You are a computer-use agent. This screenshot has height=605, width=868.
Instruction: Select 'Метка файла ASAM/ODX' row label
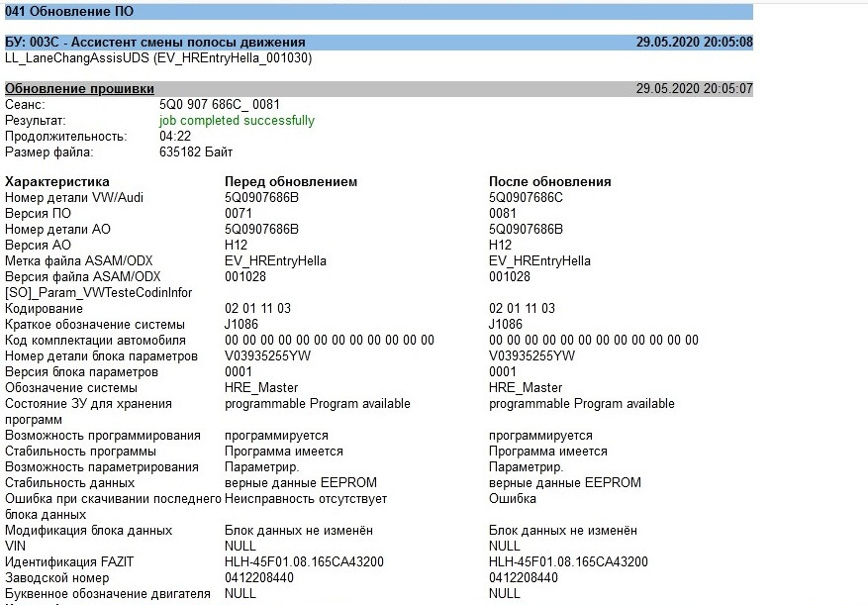click(x=78, y=261)
